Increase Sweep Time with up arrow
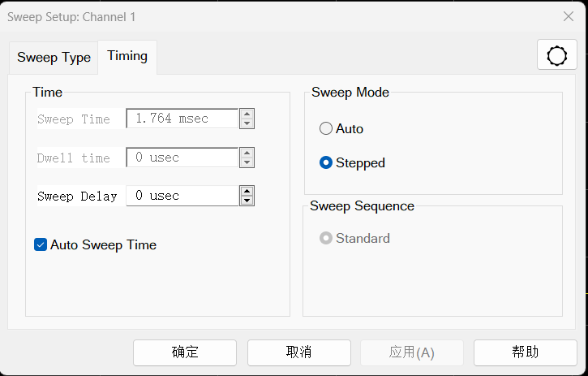Viewport: 588px width, 376px height. 247,115
